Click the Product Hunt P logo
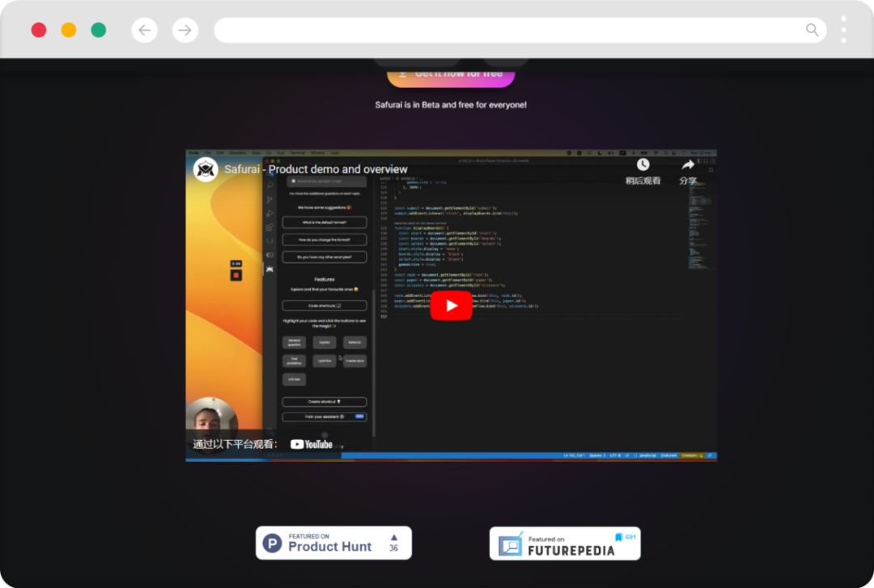The height and width of the screenshot is (588, 874). coord(272,543)
